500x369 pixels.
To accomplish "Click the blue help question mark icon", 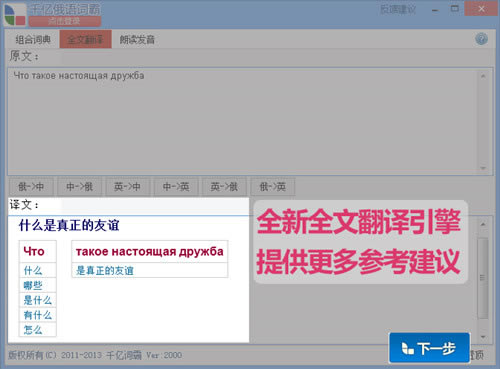I will click(481, 39).
